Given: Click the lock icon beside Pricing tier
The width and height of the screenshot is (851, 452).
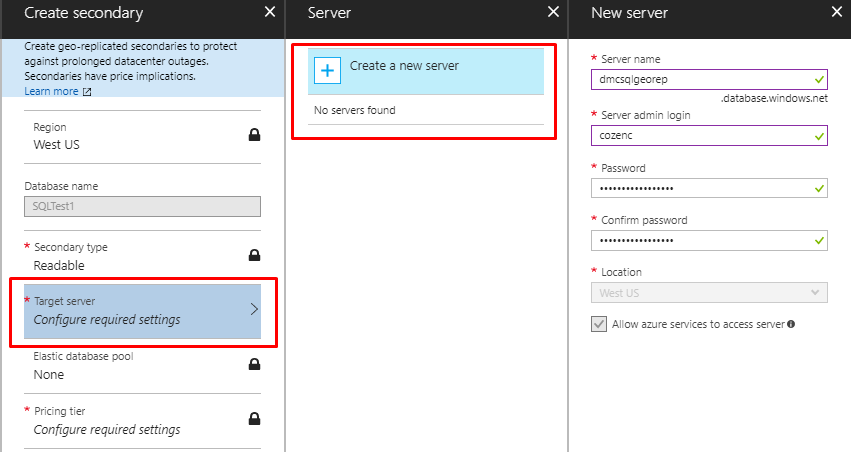Looking at the screenshot, I should click(x=254, y=419).
